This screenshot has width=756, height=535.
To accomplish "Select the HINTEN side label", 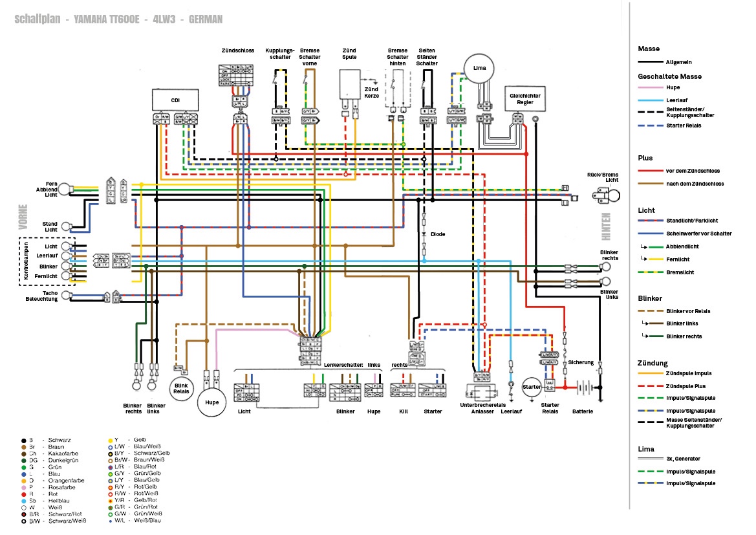I will coord(606,226).
